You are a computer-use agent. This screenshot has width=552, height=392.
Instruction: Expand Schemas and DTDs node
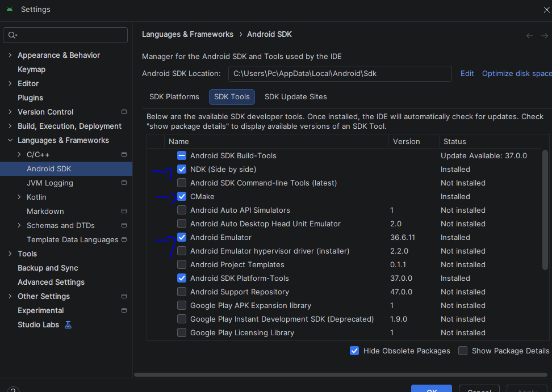pos(19,225)
